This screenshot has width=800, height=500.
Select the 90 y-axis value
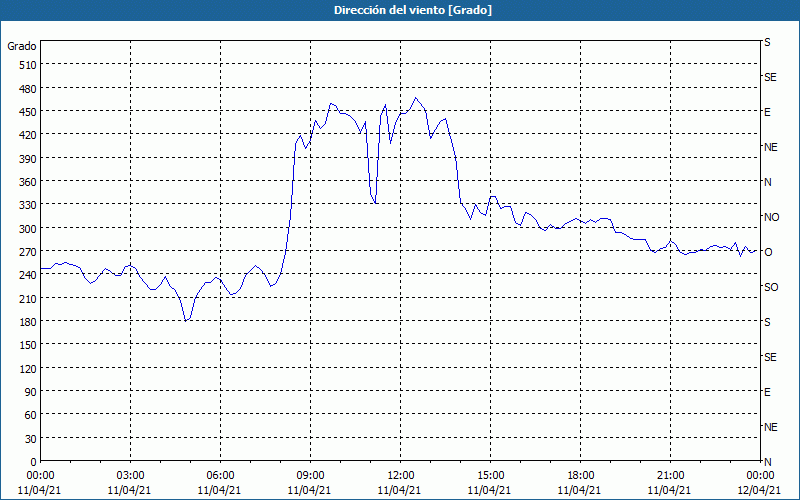[31, 392]
